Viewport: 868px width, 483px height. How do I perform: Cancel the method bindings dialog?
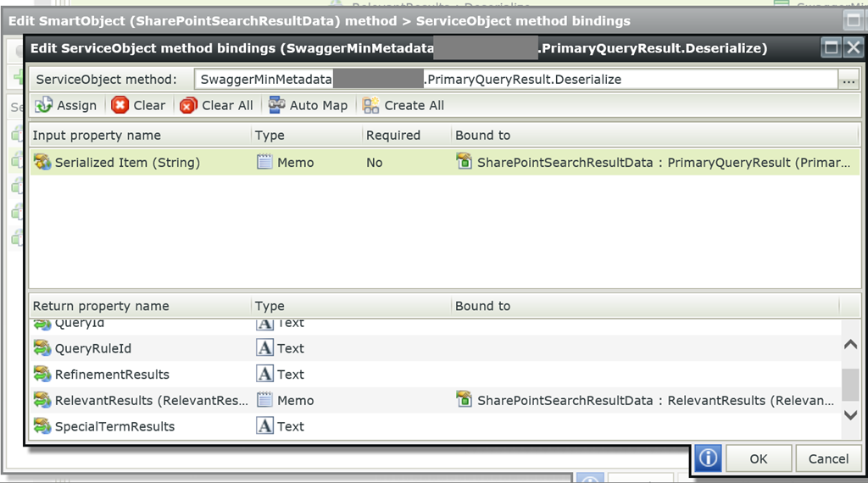828,458
